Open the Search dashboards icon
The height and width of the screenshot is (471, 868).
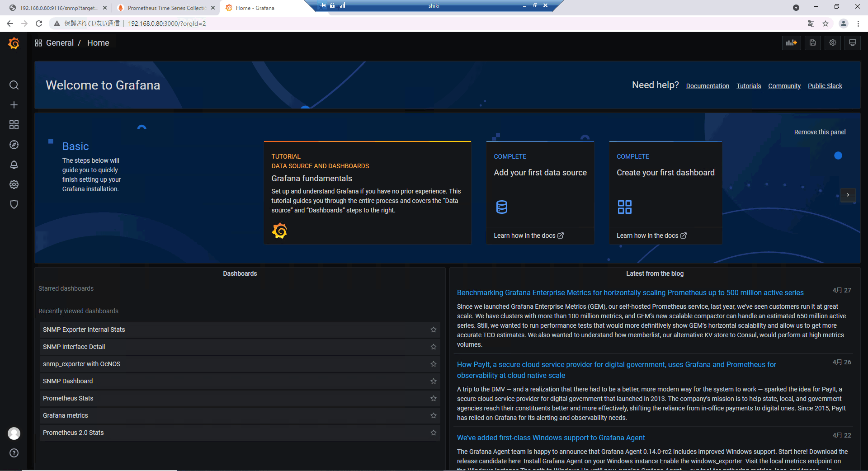14,85
